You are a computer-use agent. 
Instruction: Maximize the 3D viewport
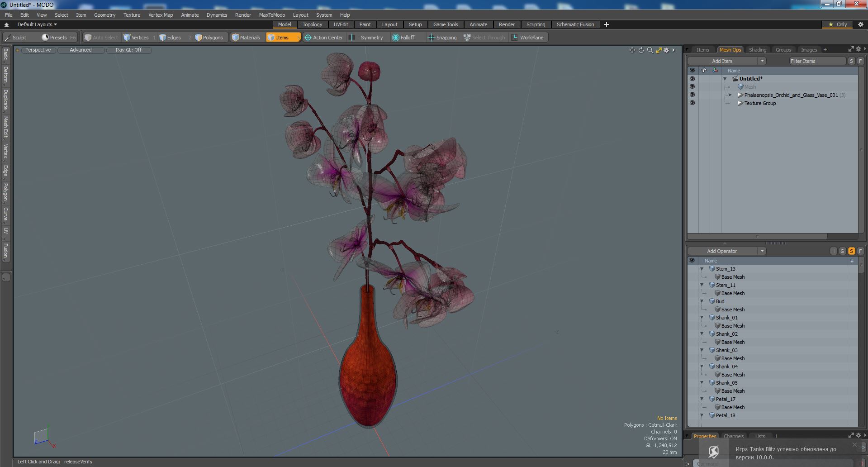pyautogui.click(x=659, y=50)
